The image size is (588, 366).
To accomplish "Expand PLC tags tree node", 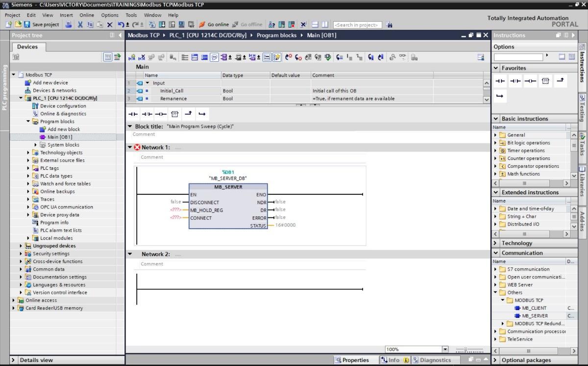I will click(x=28, y=168).
